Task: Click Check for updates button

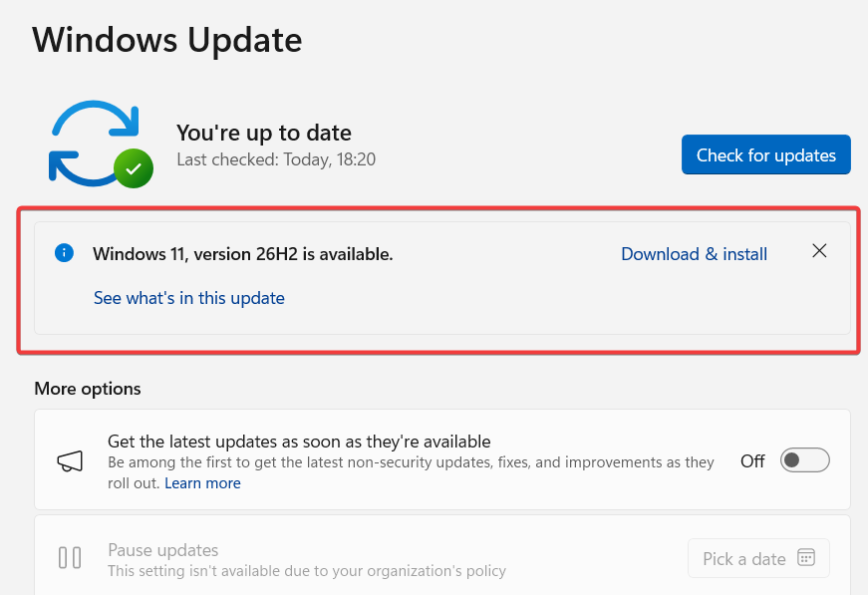Action: pos(766,154)
